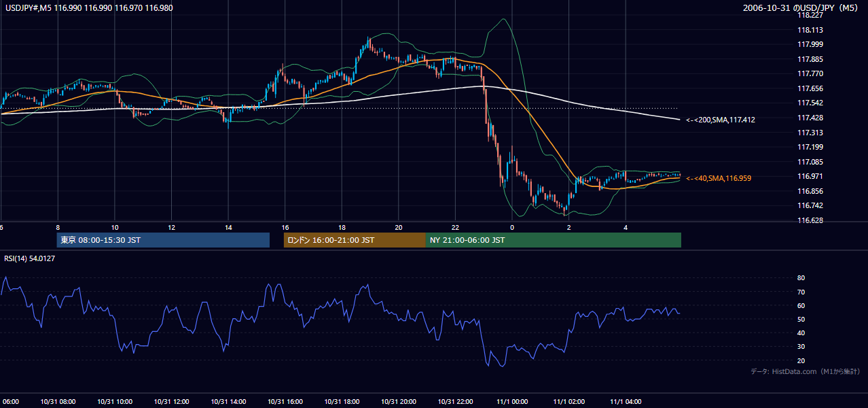Click RSI scale level 70

[801, 292]
